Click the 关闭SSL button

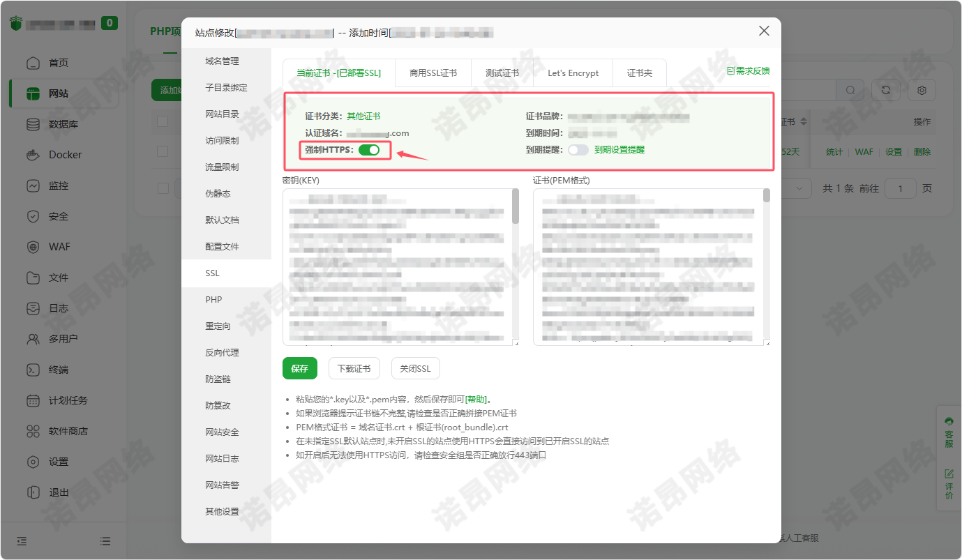[415, 369]
